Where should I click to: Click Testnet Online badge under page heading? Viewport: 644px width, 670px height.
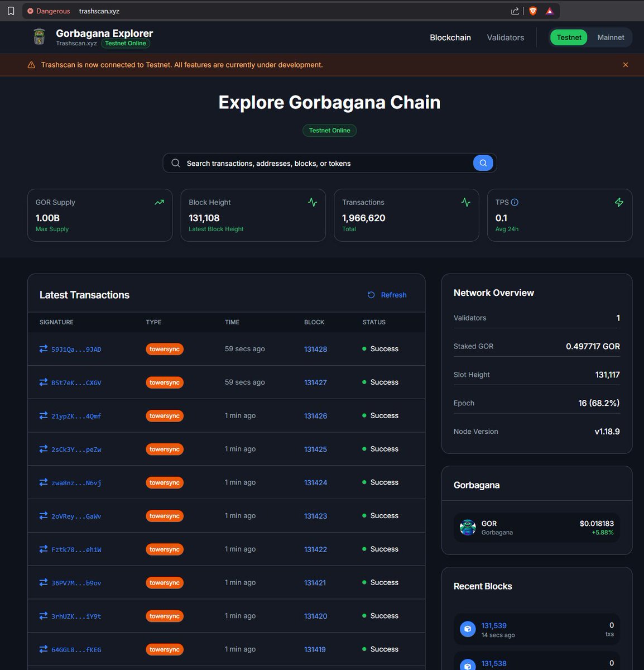tap(330, 130)
